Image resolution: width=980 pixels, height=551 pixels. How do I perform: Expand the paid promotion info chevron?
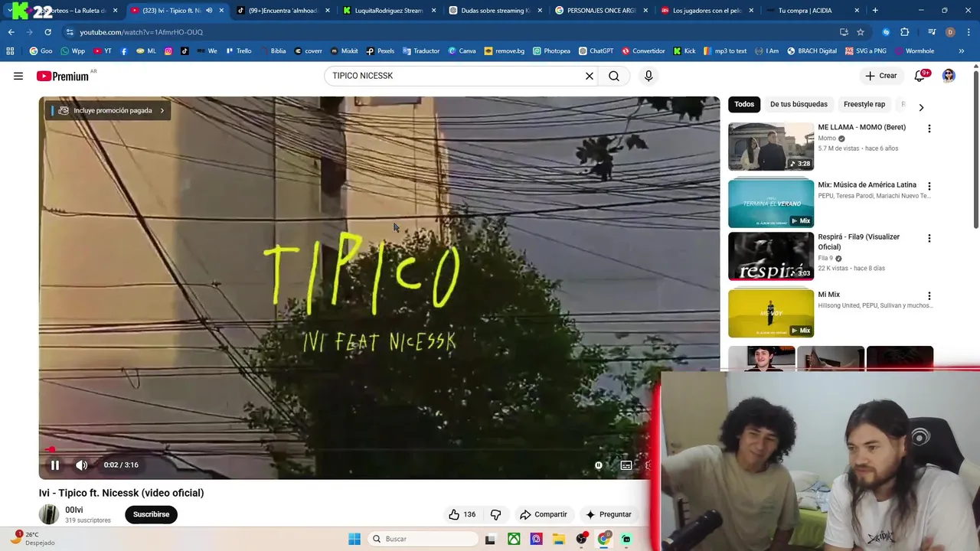click(x=162, y=110)
